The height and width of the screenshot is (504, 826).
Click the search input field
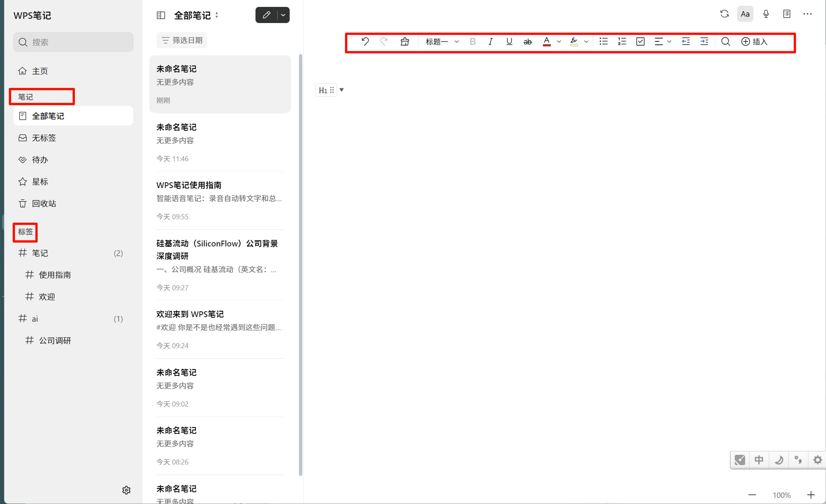(73, 42)
